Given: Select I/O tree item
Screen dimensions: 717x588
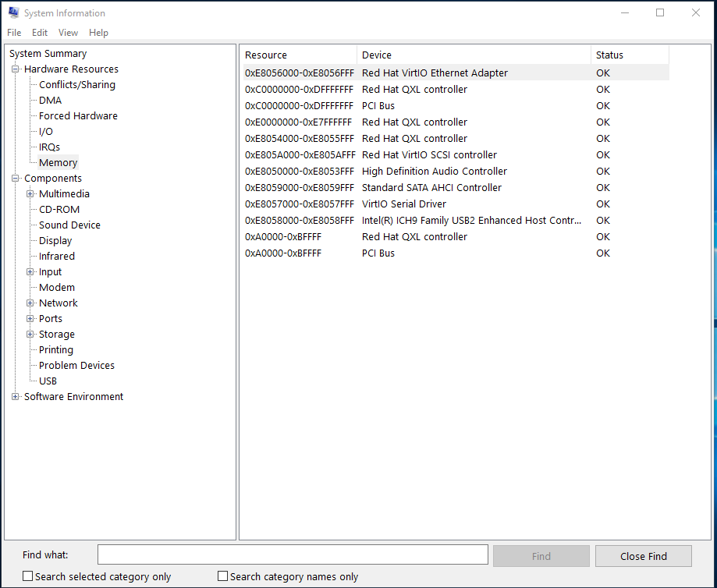Looking at the screenshot, I should pyautogui.click(x=46, y=132).
